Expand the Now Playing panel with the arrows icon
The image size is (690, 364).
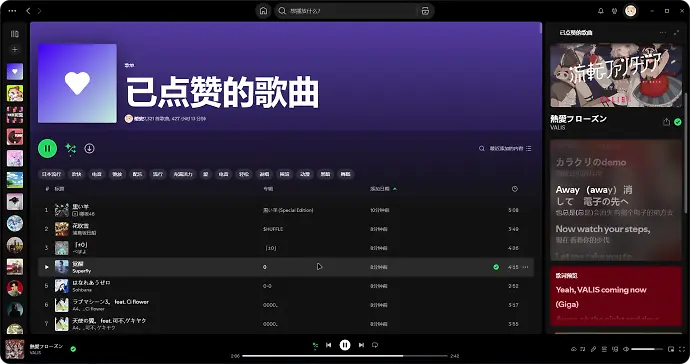(x=676, y=33)
